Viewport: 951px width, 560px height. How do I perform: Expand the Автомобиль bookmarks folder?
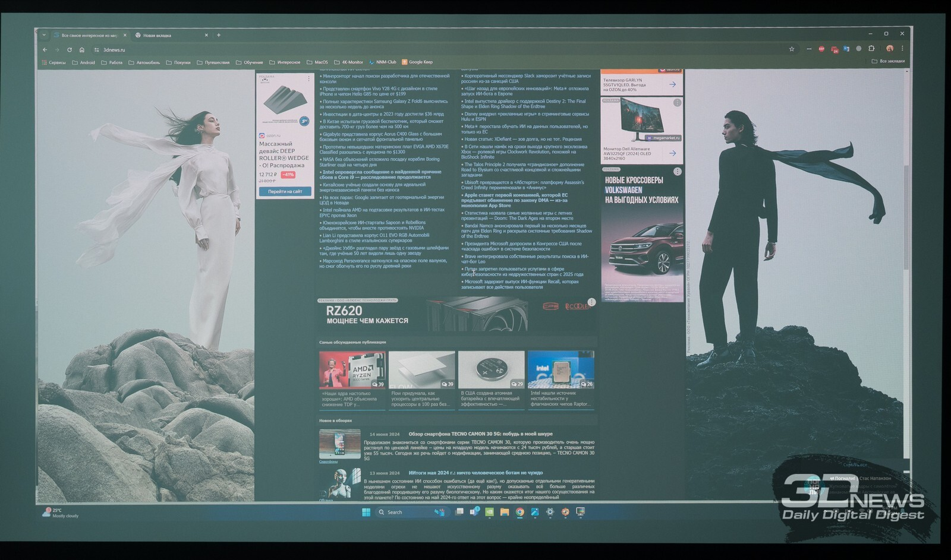pyautogui.click(x=144, y=62)
